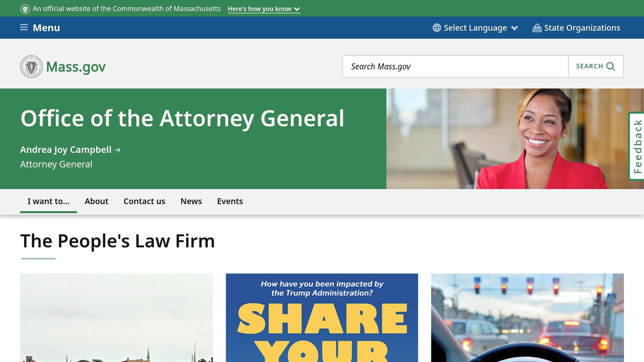The height and width of the screenshot is (362, 644).
Task: Open the News section
Action: (191, 201)
